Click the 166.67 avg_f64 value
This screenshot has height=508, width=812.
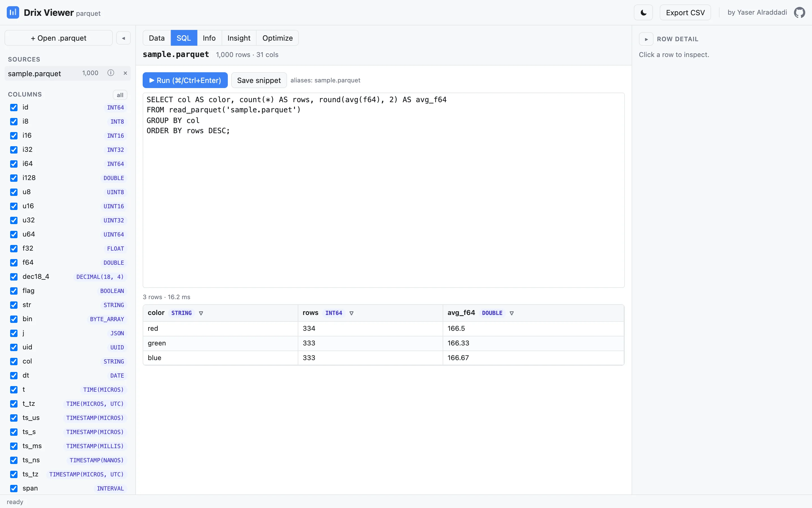(x=533, y=358)
